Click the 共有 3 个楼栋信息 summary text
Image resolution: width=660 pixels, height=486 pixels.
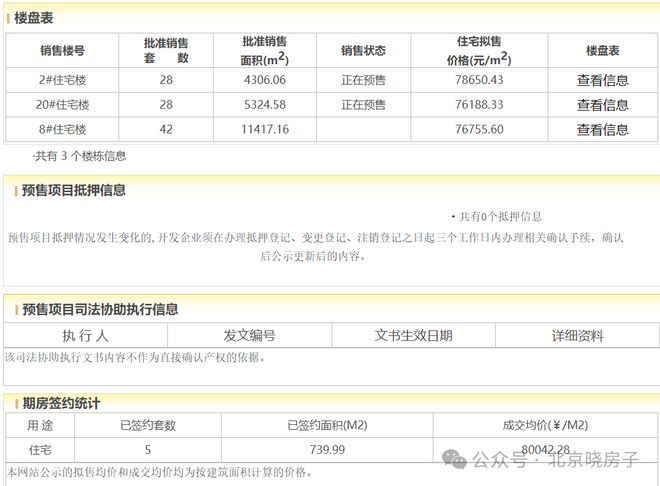click(80, 156)
